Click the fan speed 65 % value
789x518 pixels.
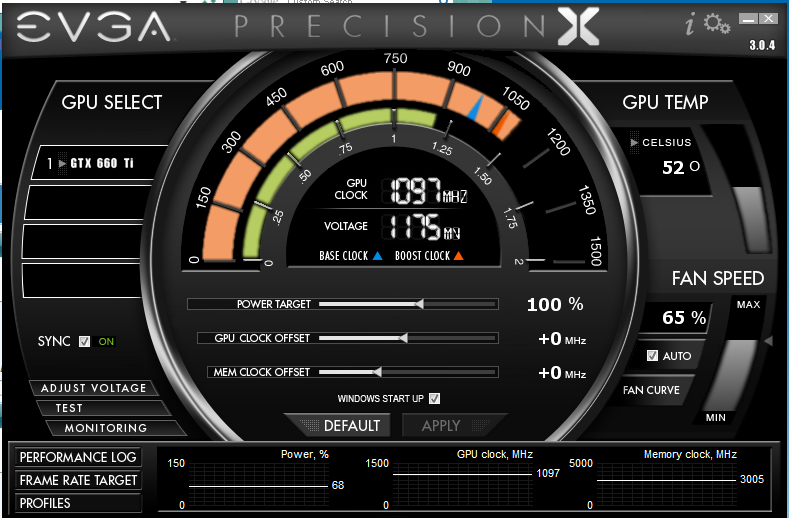point(684,318)
